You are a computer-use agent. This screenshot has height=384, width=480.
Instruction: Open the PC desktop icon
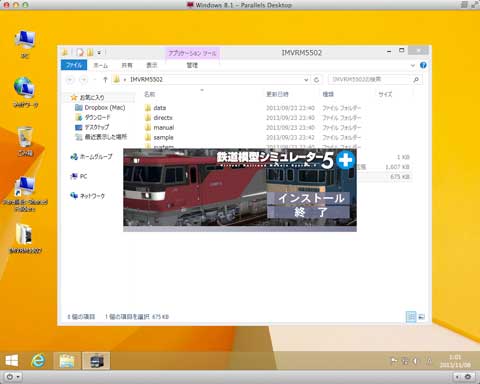(x=25, y=44)
